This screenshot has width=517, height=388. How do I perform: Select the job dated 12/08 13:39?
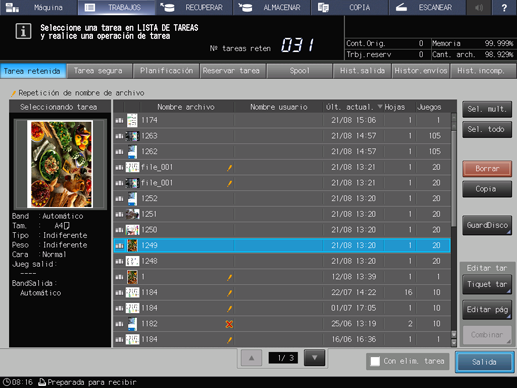pyautogui.click(x=282, y=277)
